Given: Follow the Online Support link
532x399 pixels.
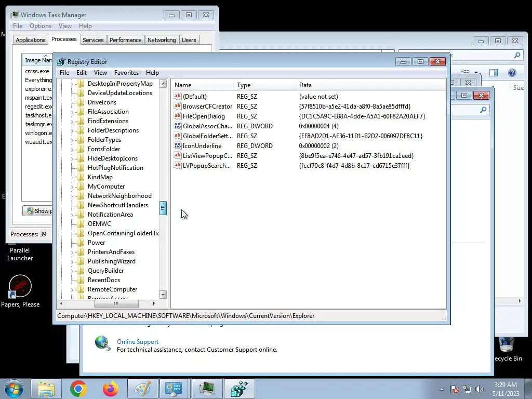Looking at the screenshot, I should click(137, 342).
